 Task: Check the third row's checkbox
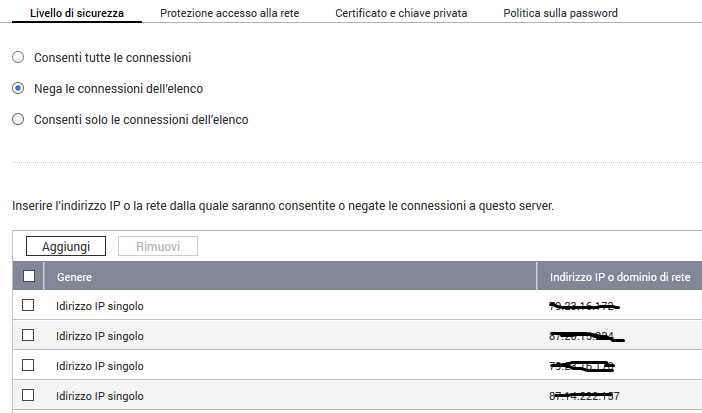28,365
